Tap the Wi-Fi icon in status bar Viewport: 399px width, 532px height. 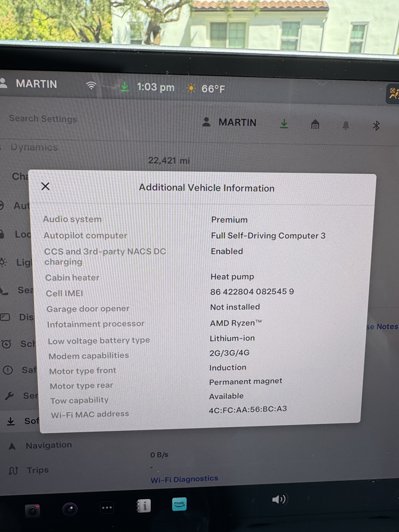point(91,85)
